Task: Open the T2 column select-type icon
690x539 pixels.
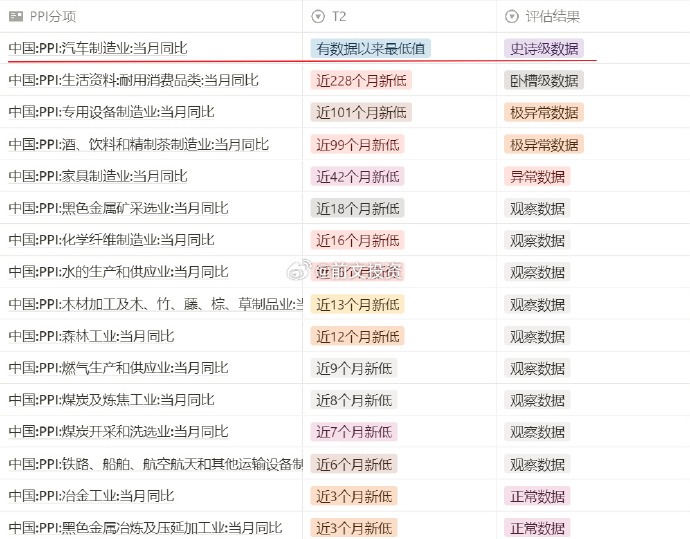Action: tap(318, 17)
